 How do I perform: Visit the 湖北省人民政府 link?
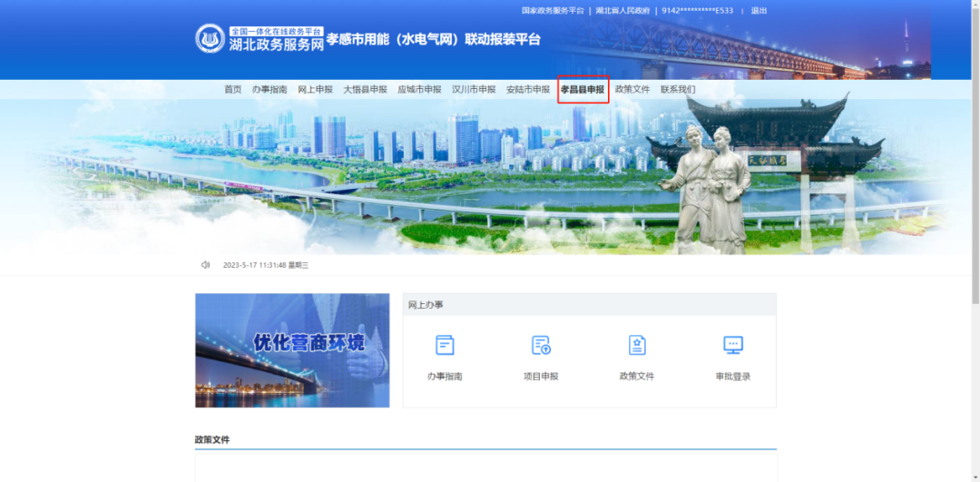pyautogui.click(x=622, y=11)
